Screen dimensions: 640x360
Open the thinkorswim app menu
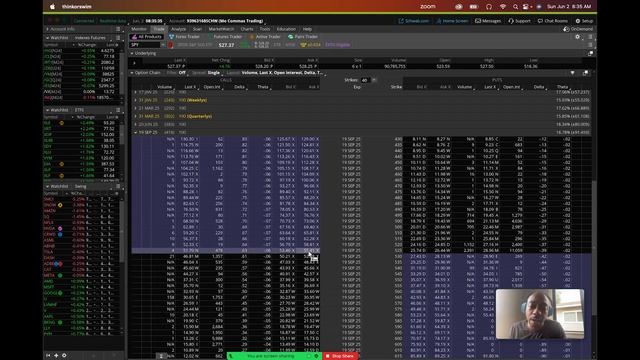coord(76,7)
